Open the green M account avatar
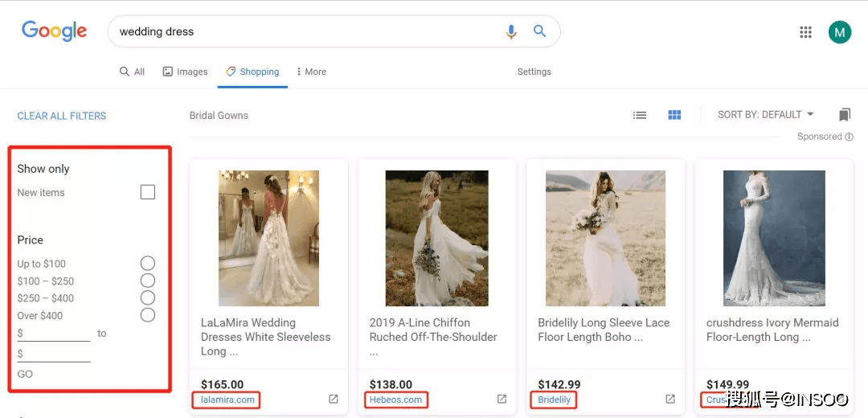 point(839,32)
